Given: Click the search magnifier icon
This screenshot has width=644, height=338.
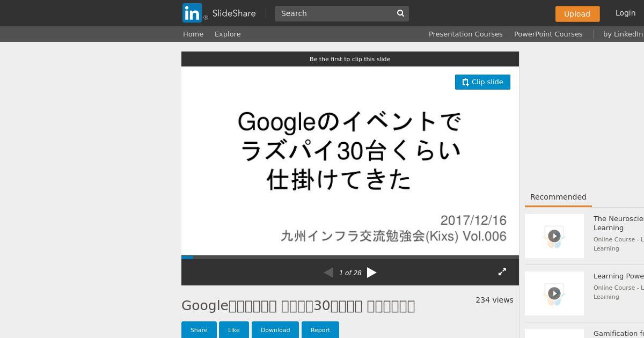Looking at the screenshot, I should [400, 13].
